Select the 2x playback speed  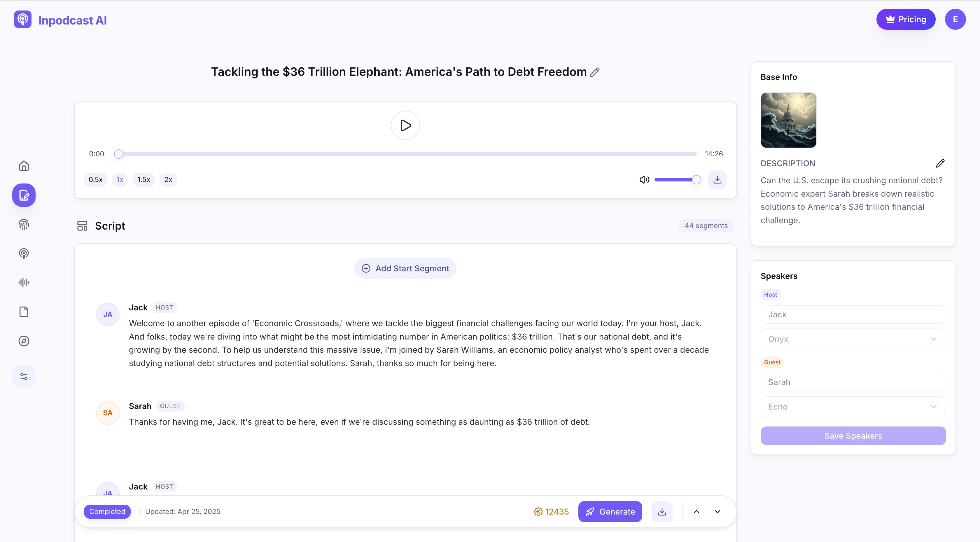168,179
